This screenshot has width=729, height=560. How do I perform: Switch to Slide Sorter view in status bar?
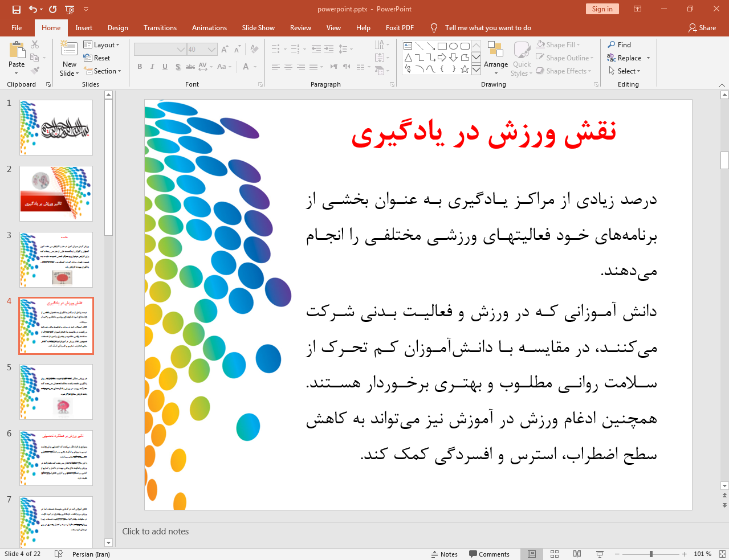[x=555, y=554]
